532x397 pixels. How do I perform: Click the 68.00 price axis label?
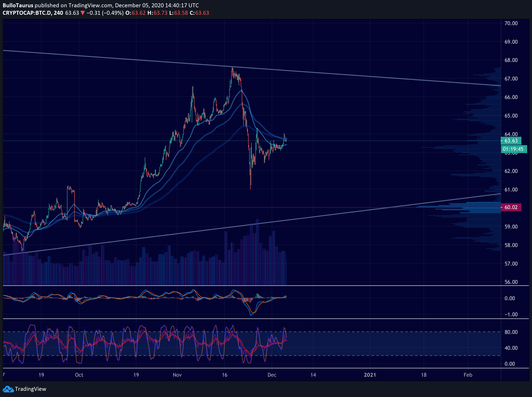point(511,60)
